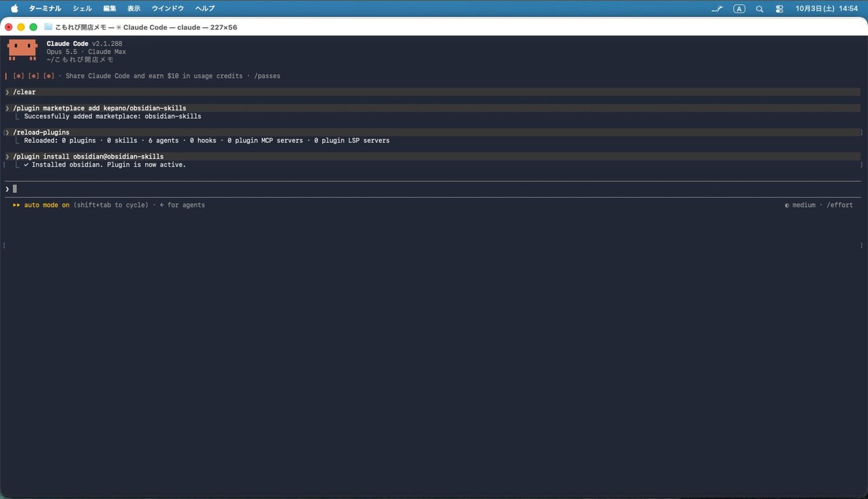Open the Apple menu
Viewport: 868px width, 499px height.
(15, 8)
